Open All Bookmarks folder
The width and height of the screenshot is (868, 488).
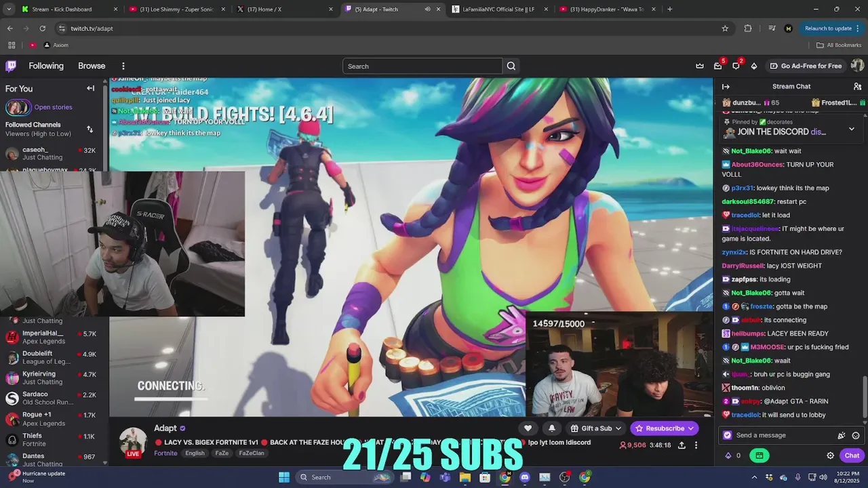839,45
